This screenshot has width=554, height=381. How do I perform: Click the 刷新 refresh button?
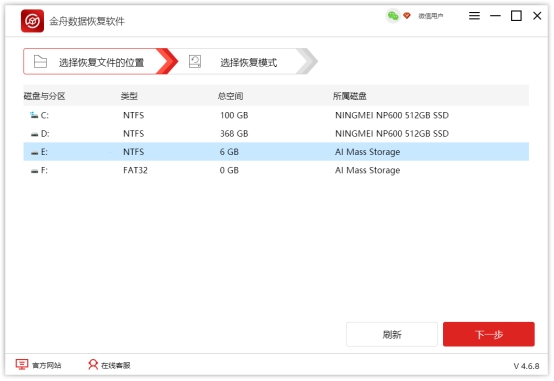pos(392,334)
